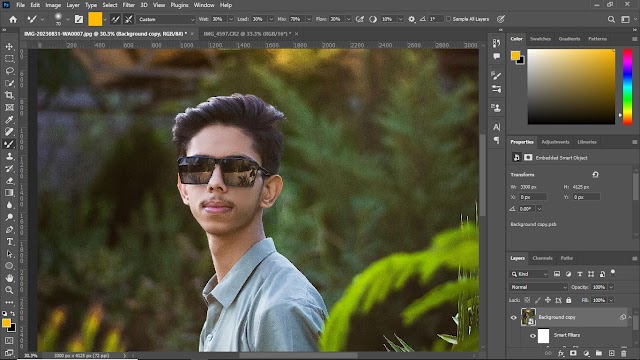
Task: Open the Filter menu
Action: pos(129,5)
